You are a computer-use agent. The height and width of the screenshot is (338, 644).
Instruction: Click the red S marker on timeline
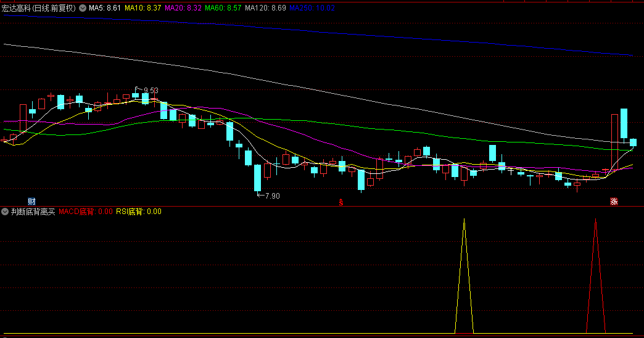tap(341, 202)
